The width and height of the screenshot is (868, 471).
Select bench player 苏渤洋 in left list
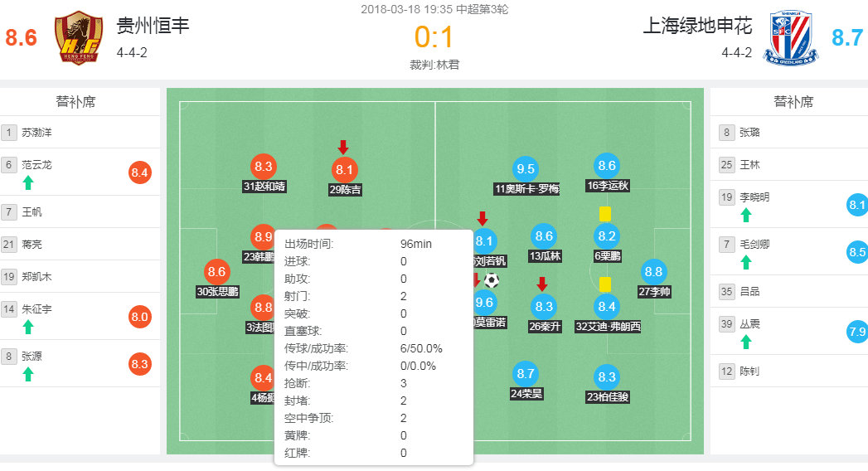click(x=36, y=132)
